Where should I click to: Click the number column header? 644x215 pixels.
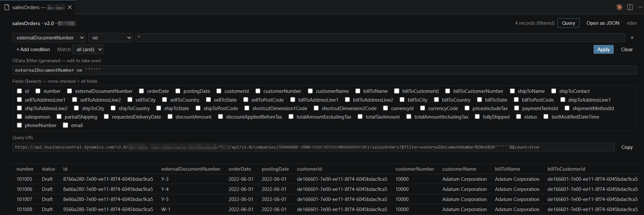pyautogui.click(x=25, y=169)
